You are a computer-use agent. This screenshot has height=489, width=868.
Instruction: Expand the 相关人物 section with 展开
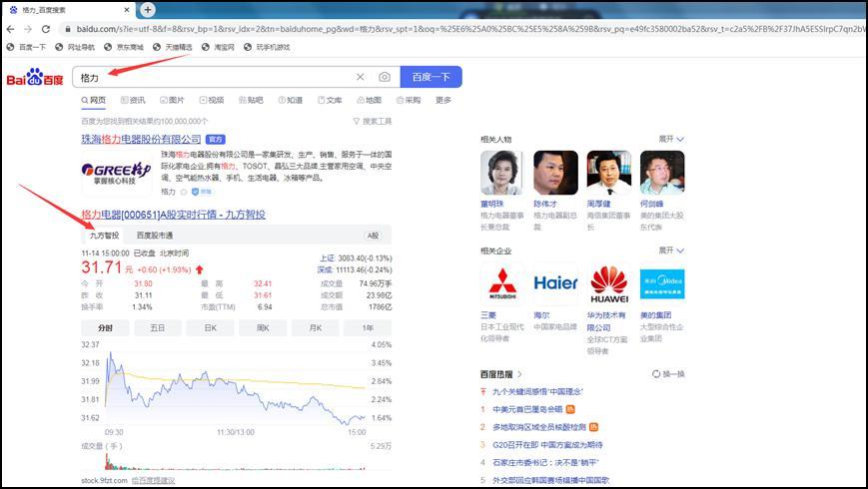(671, 139)
